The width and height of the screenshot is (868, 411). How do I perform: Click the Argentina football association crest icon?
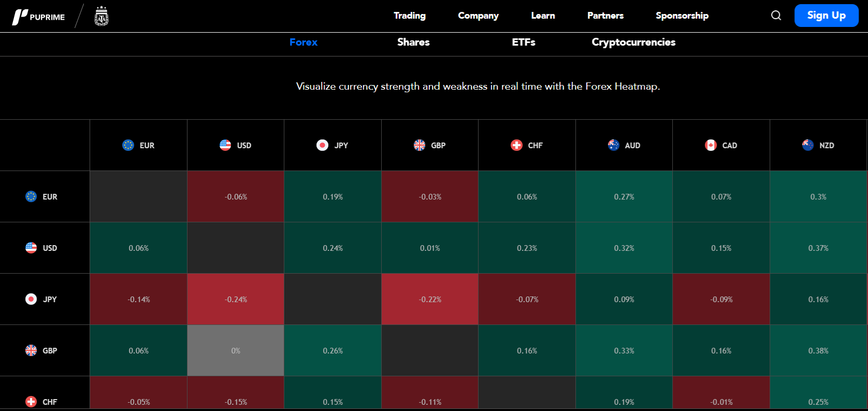[x=102, y=17]
